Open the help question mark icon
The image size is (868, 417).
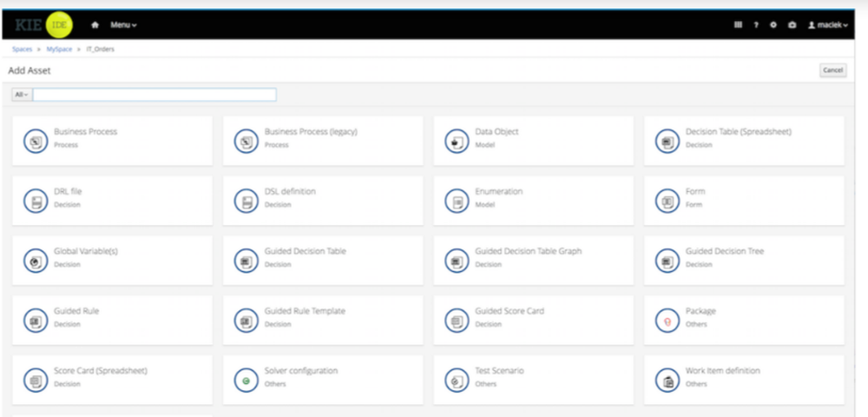756,25
